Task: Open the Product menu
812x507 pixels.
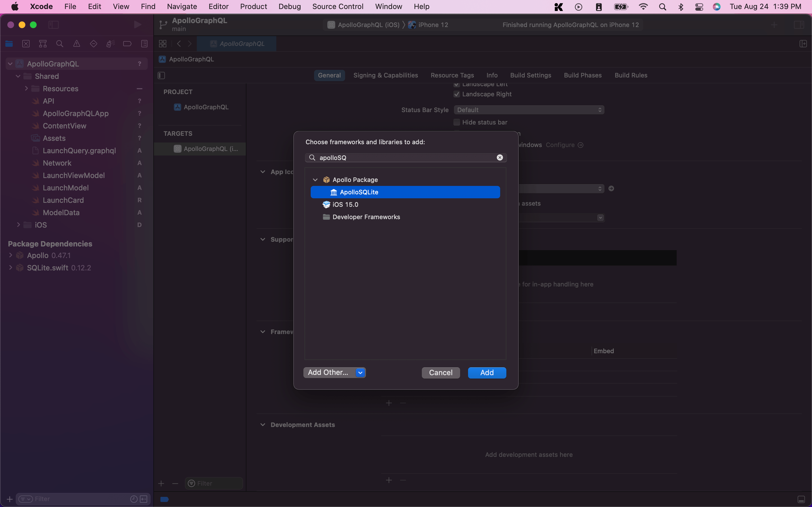Action: point(253,6)
